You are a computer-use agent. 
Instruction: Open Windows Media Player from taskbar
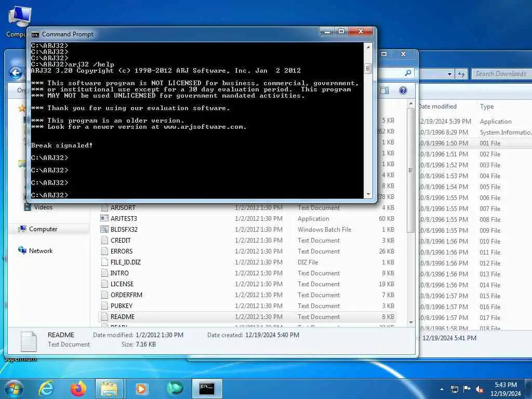click(141, 389)
